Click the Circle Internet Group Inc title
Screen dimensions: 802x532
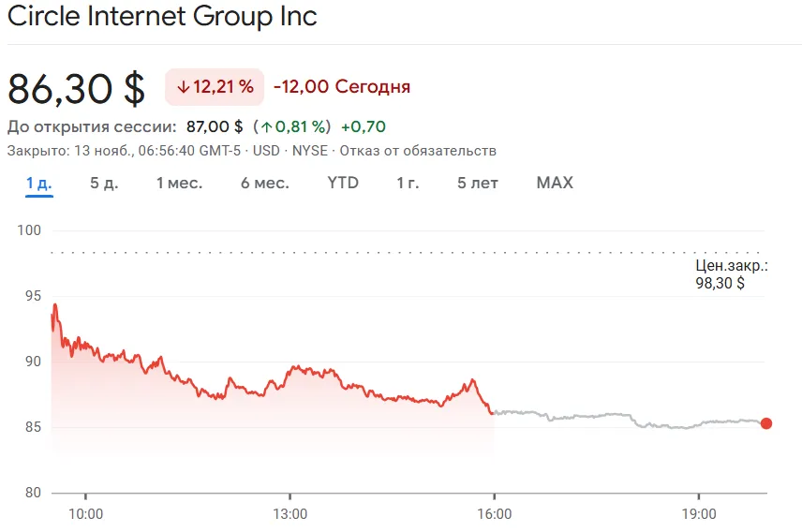pos(162,16)
